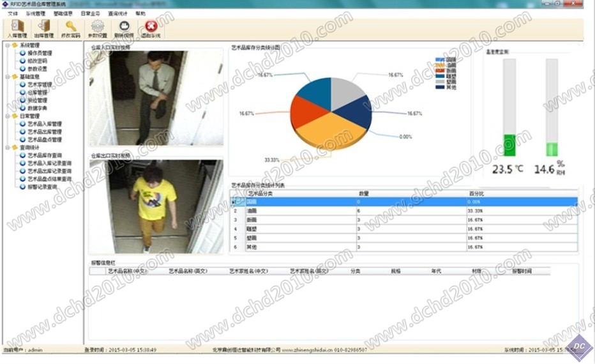The image size is (595, 364).
Task: Open the 文件 menu
Action: point(13,13)
